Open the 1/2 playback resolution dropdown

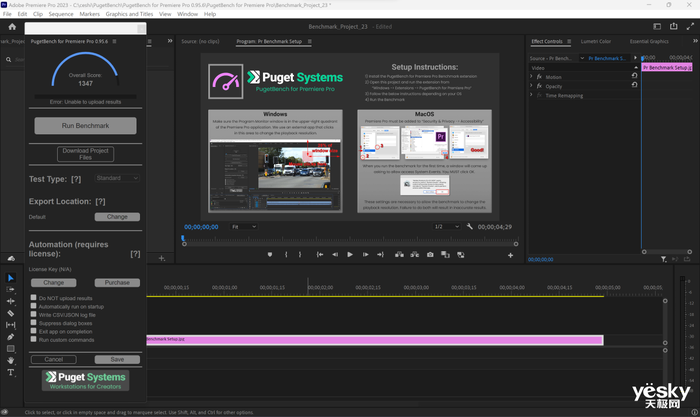point(447,227)
